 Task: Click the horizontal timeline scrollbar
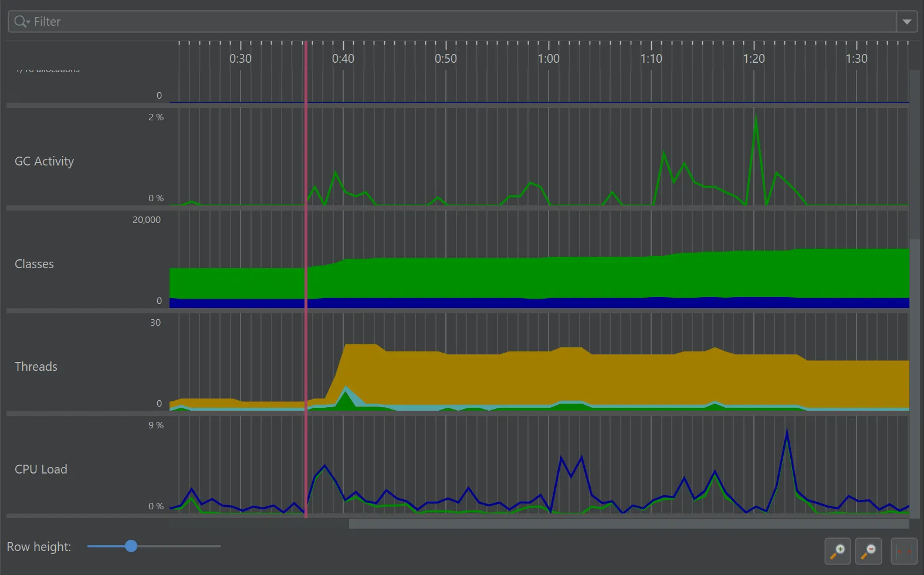[x=628, y=523]
